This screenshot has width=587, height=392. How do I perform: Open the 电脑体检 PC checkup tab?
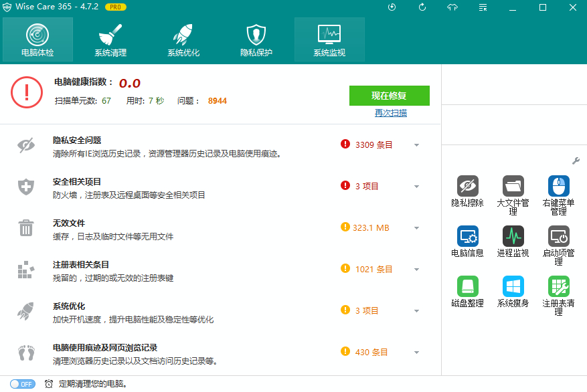[x=37, y=39]
